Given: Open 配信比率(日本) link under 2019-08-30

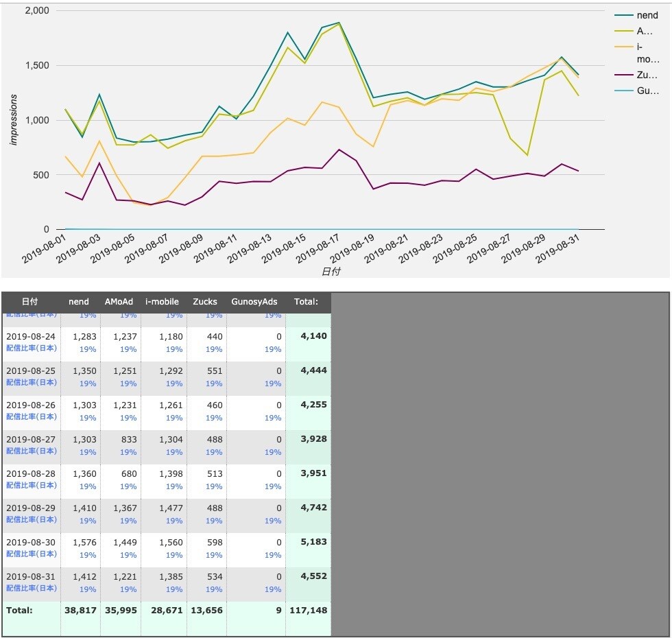Looking at the screenshot, I should (32, 554).
